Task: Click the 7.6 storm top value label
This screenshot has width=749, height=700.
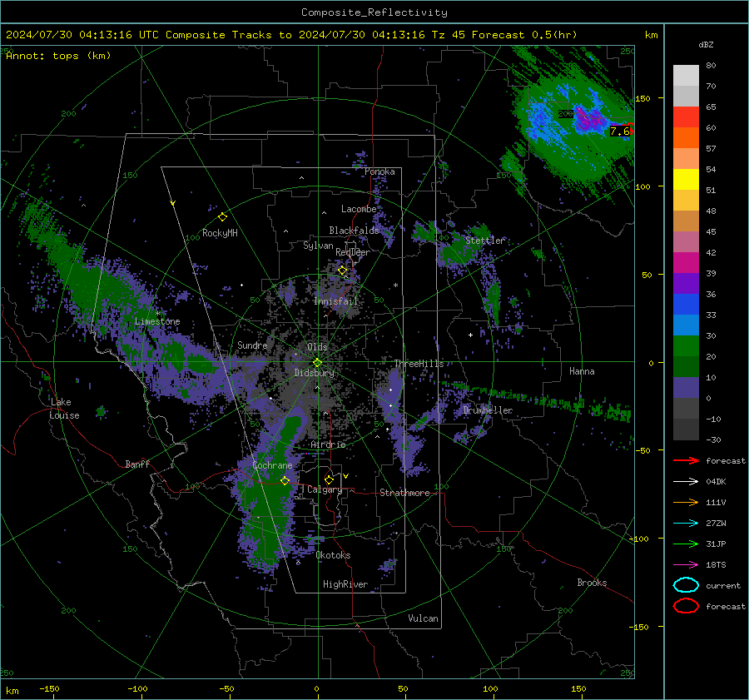Action: coord(619,131)
